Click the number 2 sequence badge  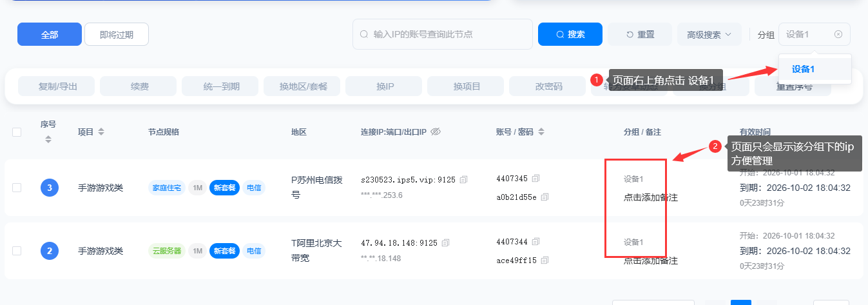click(50, 251)
